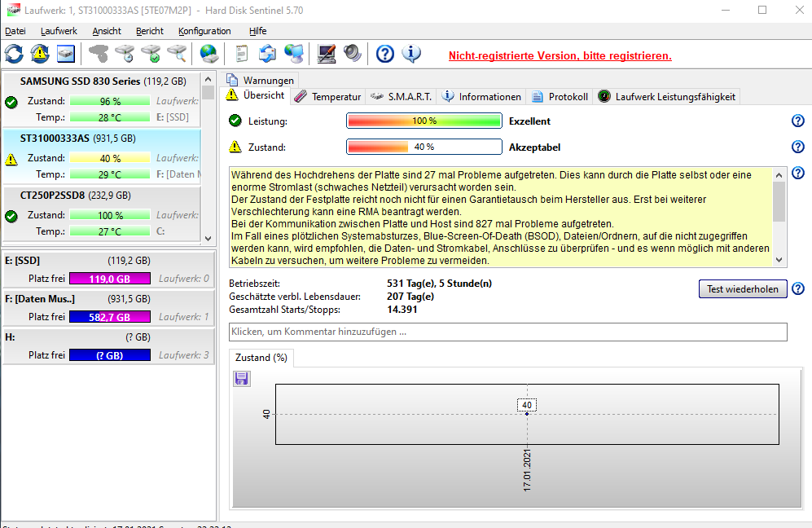
Task: Switch to the Warnungen tab
Action: 261,80
